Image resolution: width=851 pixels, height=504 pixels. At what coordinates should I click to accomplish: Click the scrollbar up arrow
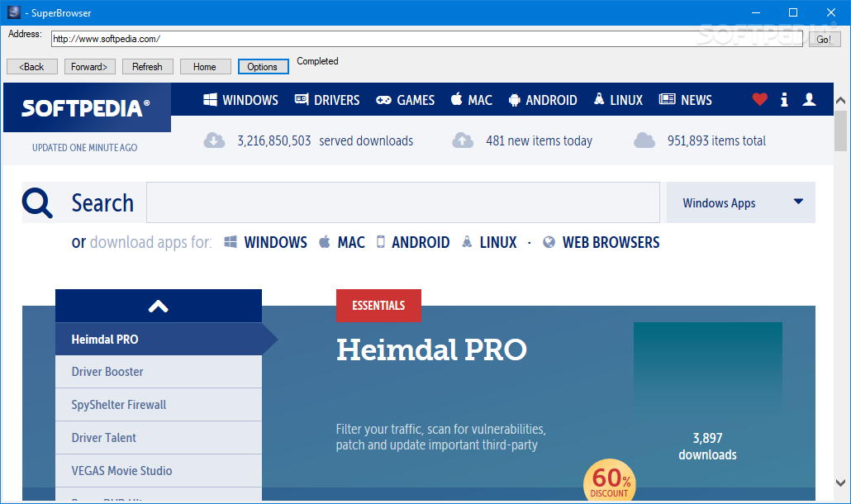point(841,100)
